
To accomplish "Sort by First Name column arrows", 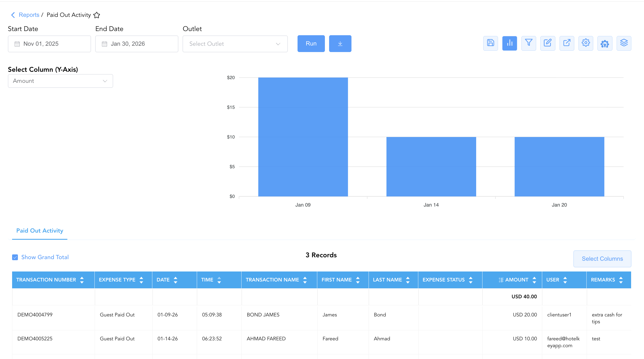I will [x=358, y=280].
